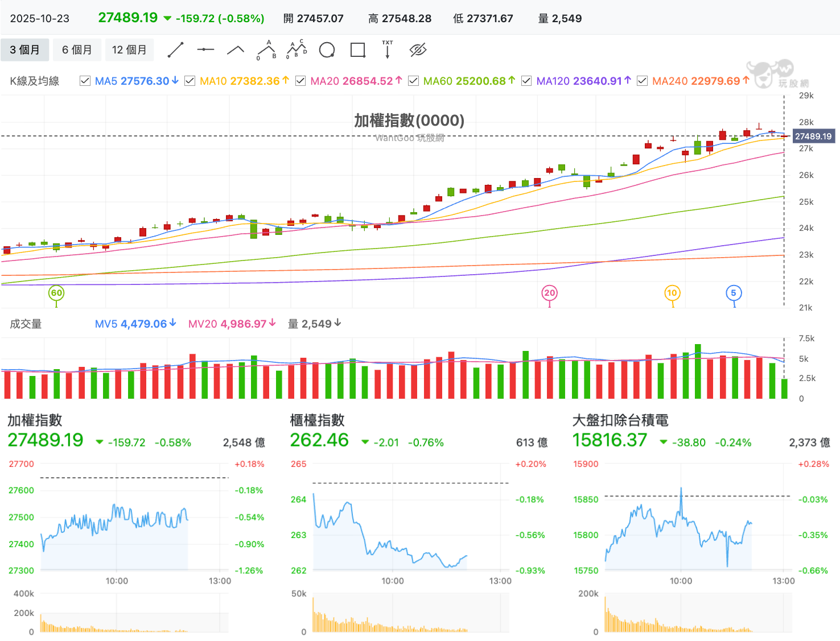Open the 櫃檯指數 index heading
840x641 pixels.
[317, 420]
